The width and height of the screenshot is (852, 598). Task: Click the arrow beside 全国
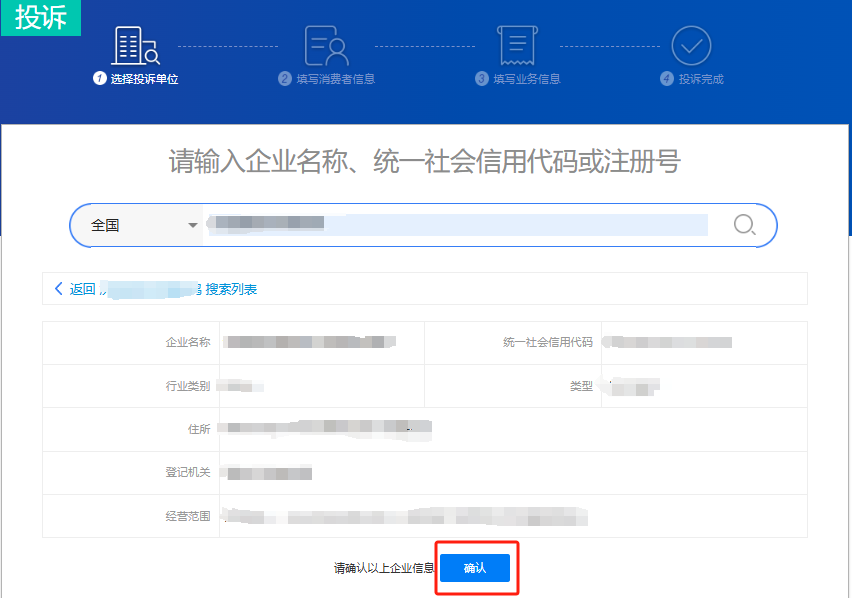click(192, 225)
